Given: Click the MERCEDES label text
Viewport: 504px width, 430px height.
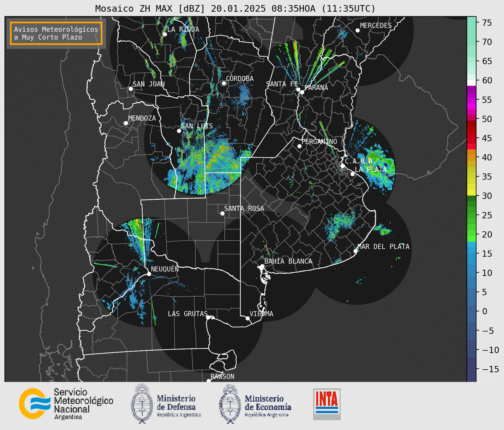Looking at the screenshot, I should coord(376,26).
